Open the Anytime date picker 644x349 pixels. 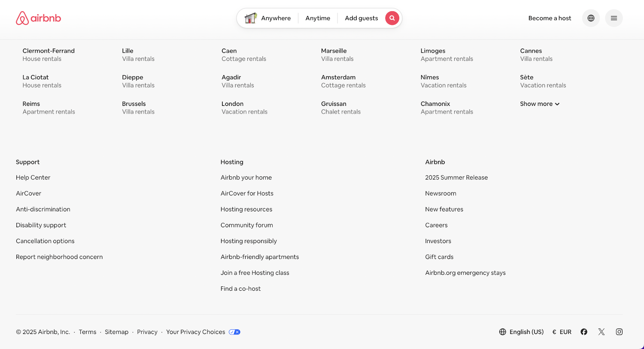(x=318, y=18)
